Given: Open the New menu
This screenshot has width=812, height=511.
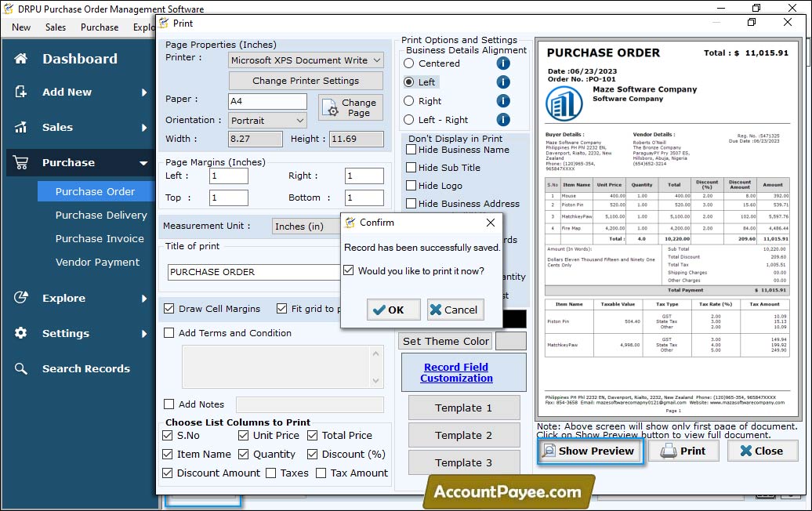Looking at the screenshot, I should (21, 27).
